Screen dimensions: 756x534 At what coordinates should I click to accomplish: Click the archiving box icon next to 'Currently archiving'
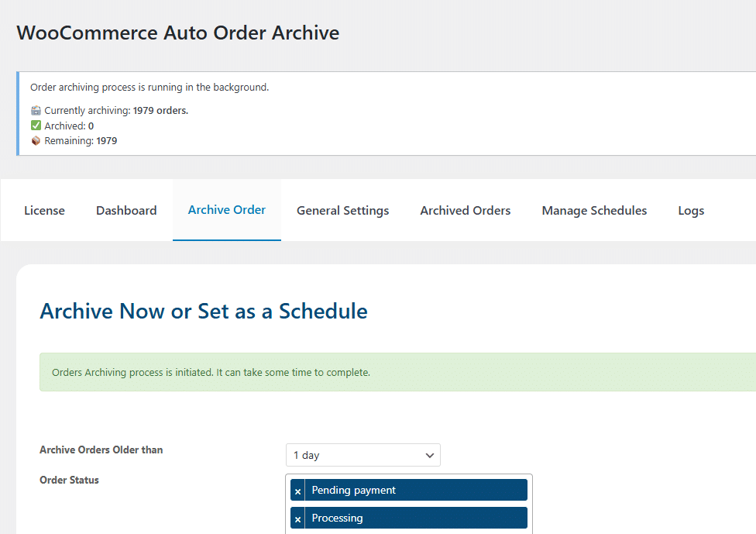pos(36,111)
